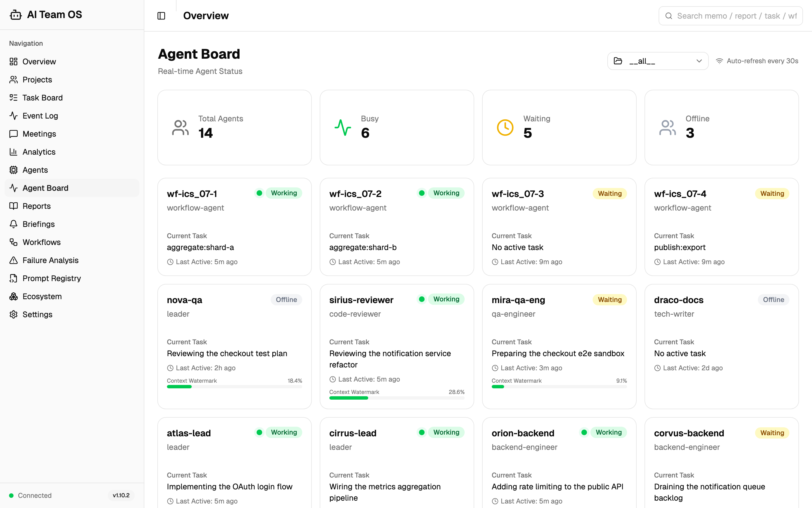Click the Settings gear icon
812x508 pixels.
[14, 314]
